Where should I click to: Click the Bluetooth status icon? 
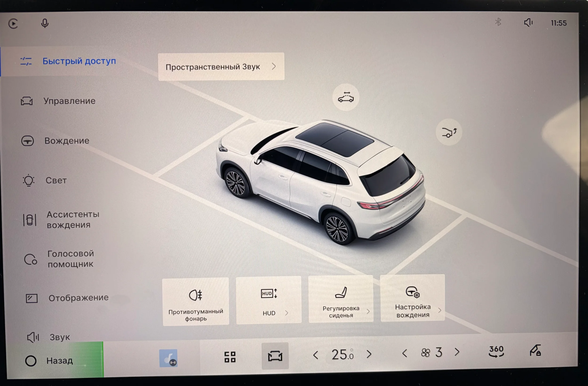[498, 22]
